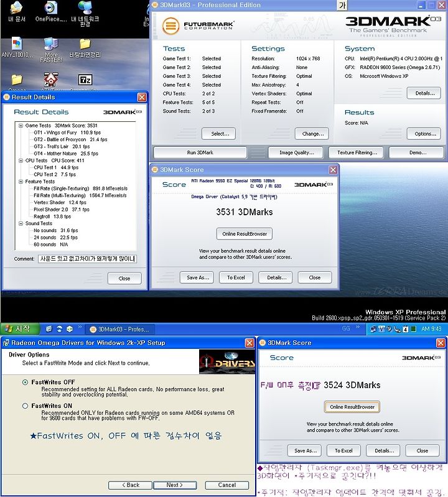Click the Futuremark orange logo icon

(171, 26)
